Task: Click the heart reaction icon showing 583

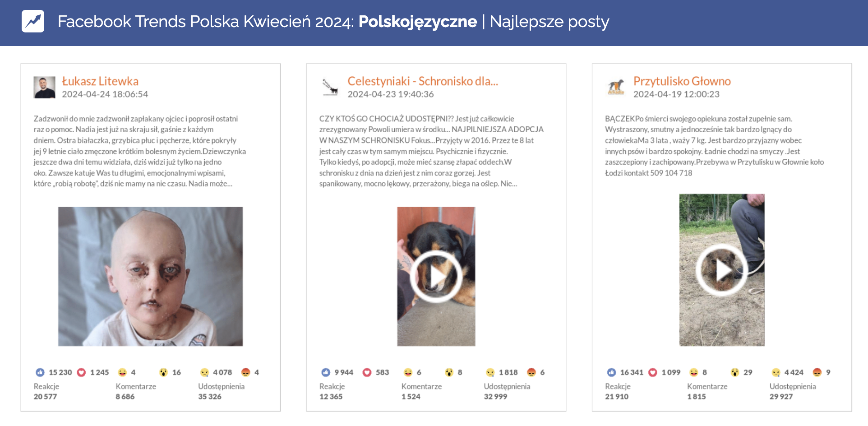Action: (x=367, y=372)
